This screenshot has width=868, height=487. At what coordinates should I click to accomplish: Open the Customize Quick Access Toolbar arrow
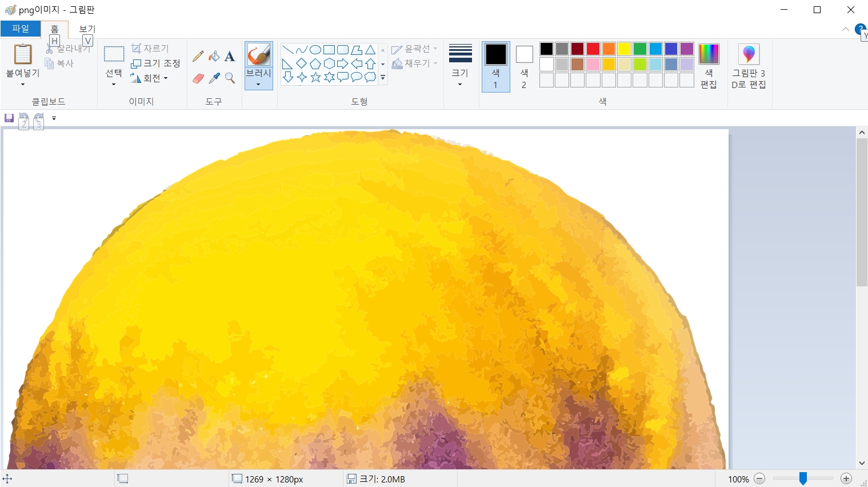54,118
